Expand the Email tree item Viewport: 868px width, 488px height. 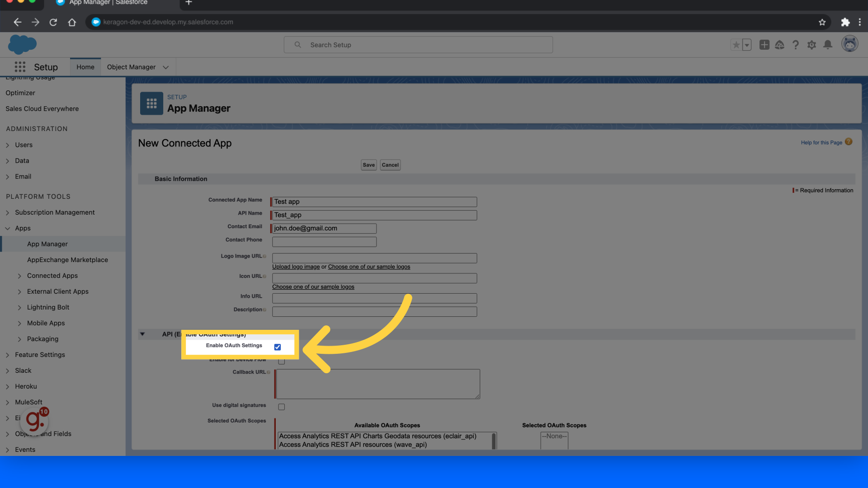tap(7, 177)
